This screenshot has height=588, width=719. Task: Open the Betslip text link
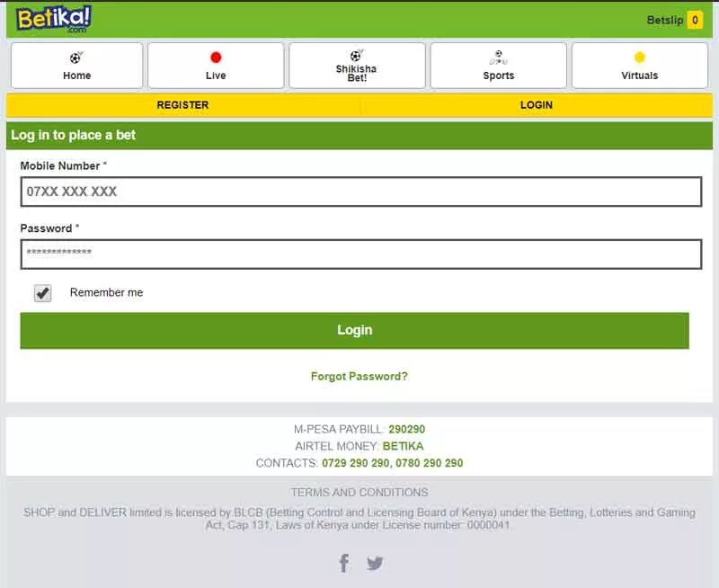pyautogui.click(x=665, y=20)
